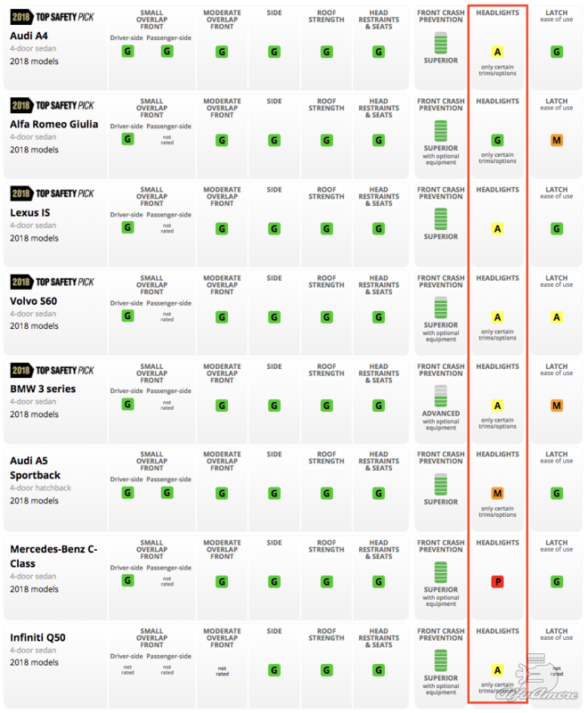588x713 pixels.
Task: Click the red P headlights rating for Mercedes-Benz C-Class
Action: pyautogui.click(x=497, y=582)
